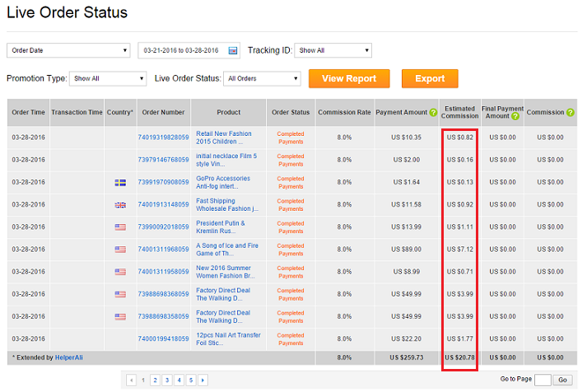The image size is (587, 392).
Task: Go to page 2 of results
Action: 155,380
